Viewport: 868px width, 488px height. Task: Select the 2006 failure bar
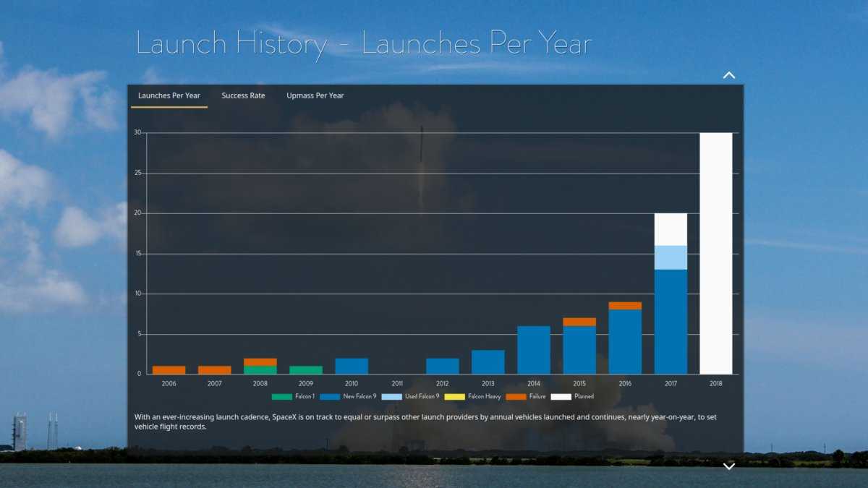[169, 370]
